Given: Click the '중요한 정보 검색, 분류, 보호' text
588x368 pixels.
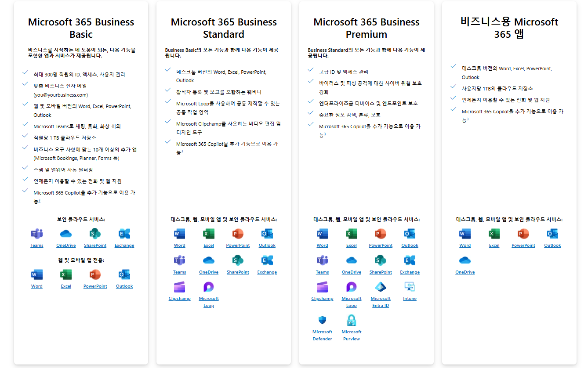Looking at the screenshot, I should (x=350, y=115).
